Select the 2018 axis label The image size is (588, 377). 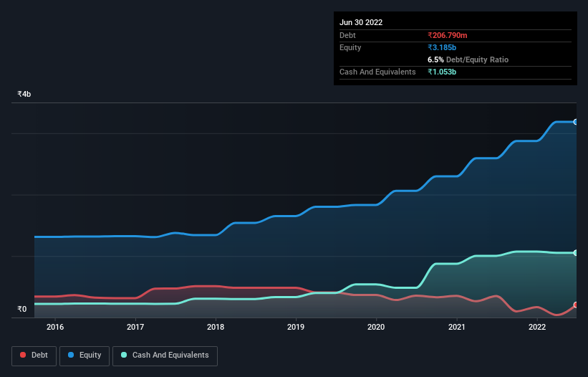pos(216,327)
